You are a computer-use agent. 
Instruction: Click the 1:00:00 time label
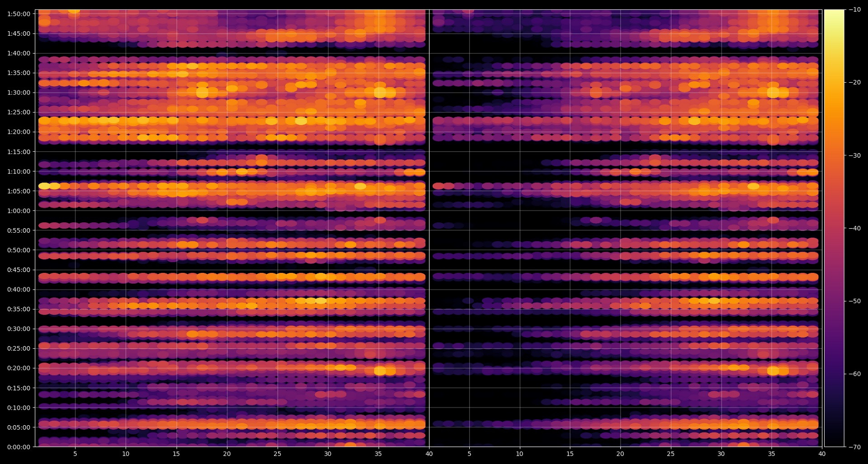pyautogui.click(x=19, y=211)
